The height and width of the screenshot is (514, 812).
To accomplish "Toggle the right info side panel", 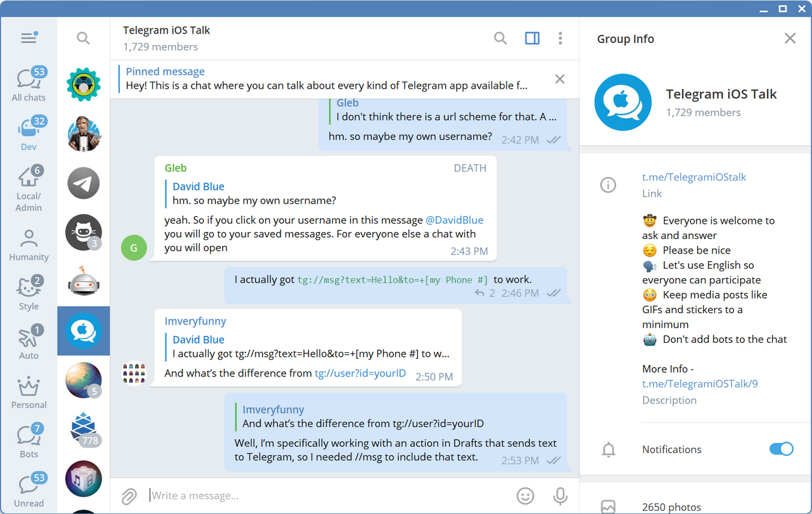I will (x=532, y=38).
